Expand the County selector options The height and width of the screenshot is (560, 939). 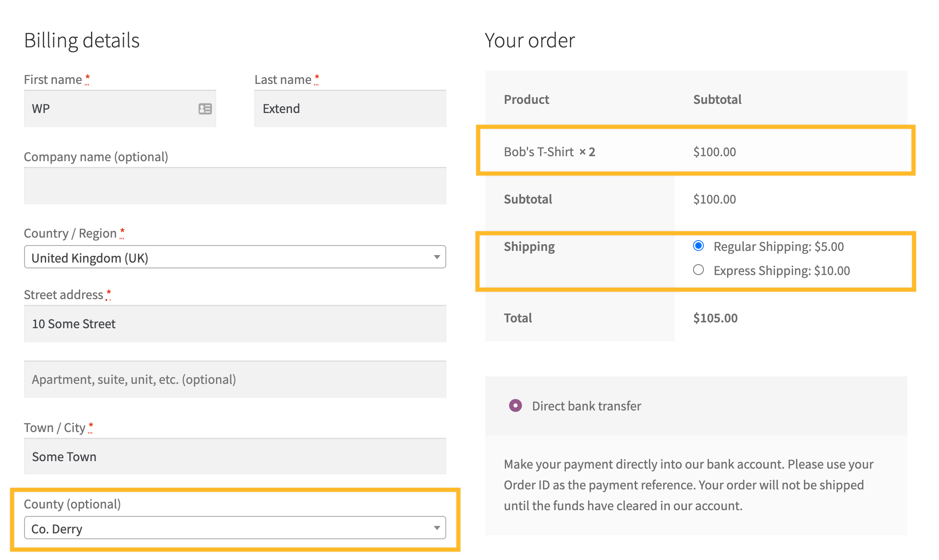point(437,528)
